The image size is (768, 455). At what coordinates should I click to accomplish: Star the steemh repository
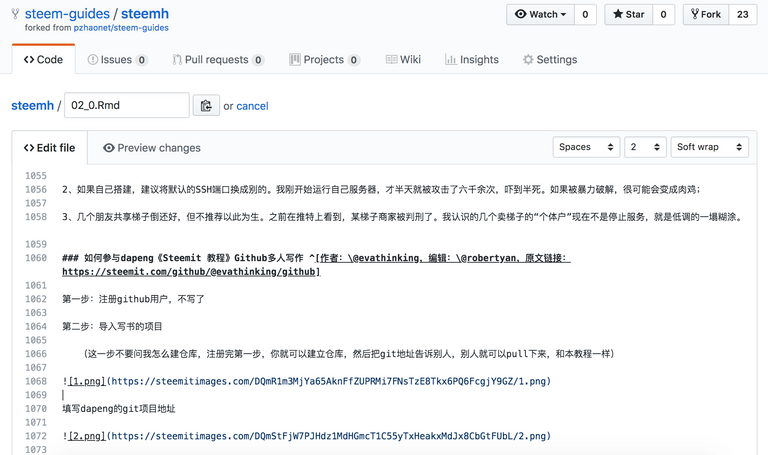pyautogui.click(x=628, y=15)
